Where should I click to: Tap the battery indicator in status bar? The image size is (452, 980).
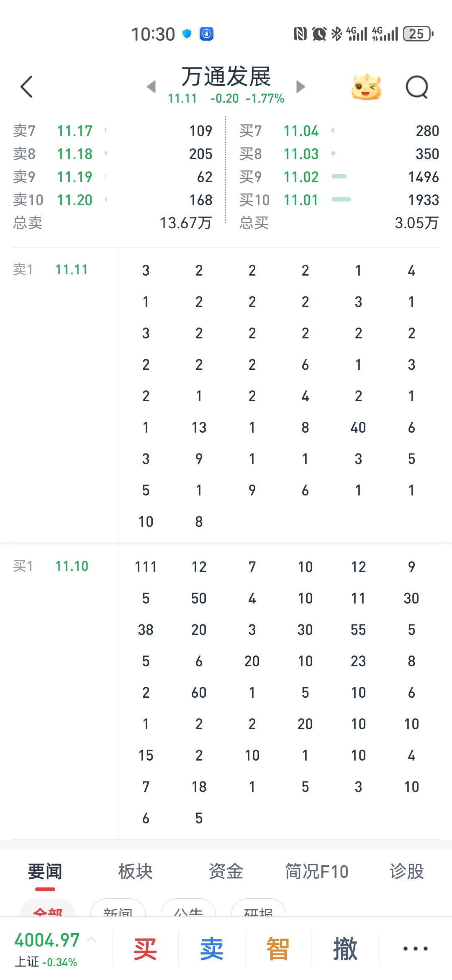point(418,34)
